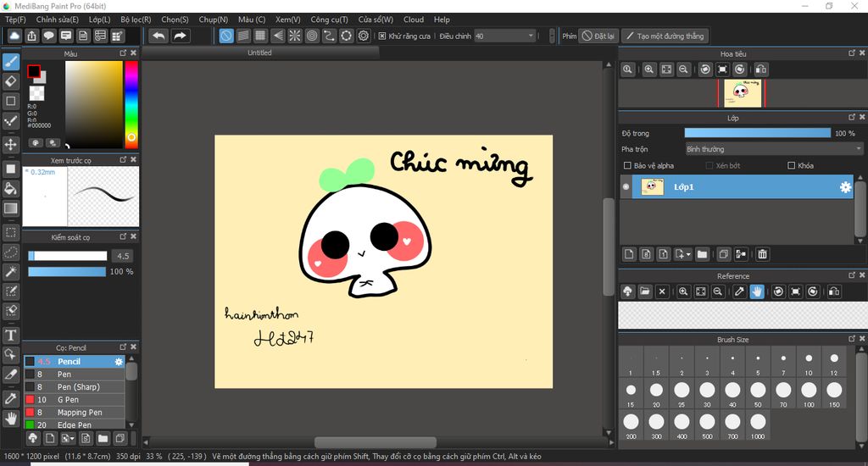Click the black foreground color swatch
The height and width of the screenshot is (466, 868).
coord(34,71)
